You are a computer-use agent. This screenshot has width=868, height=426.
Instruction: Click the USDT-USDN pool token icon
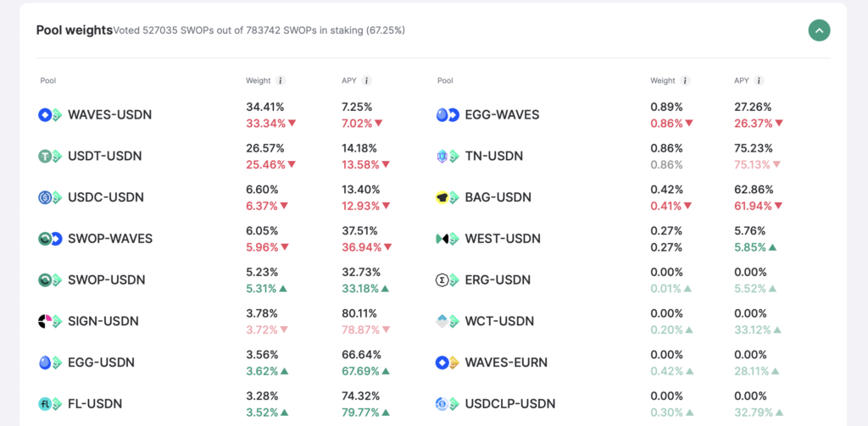pyautogui.click(x=50, y=157)
